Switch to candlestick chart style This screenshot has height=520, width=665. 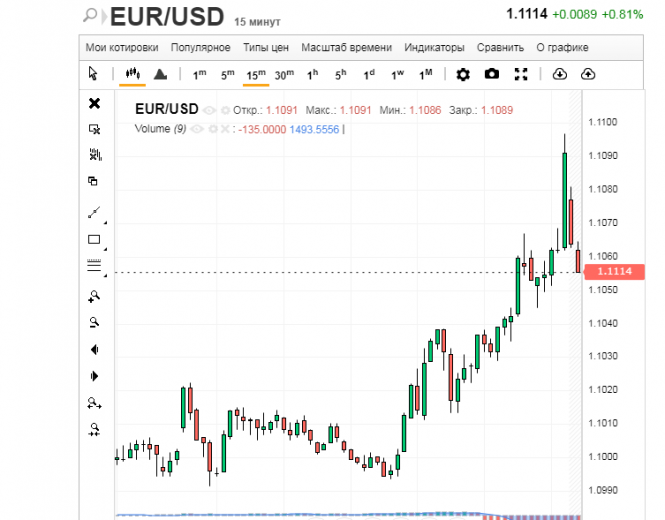coord(132,74)
